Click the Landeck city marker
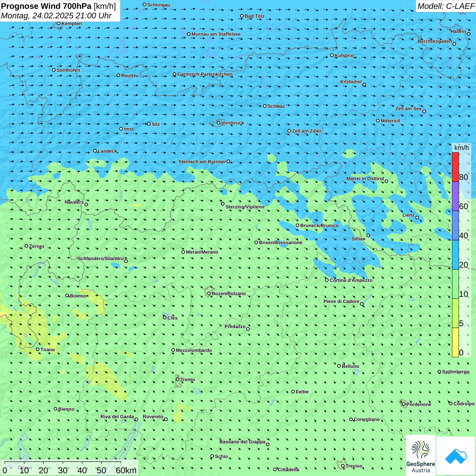476x476 pixels. (x=95, y=151)
